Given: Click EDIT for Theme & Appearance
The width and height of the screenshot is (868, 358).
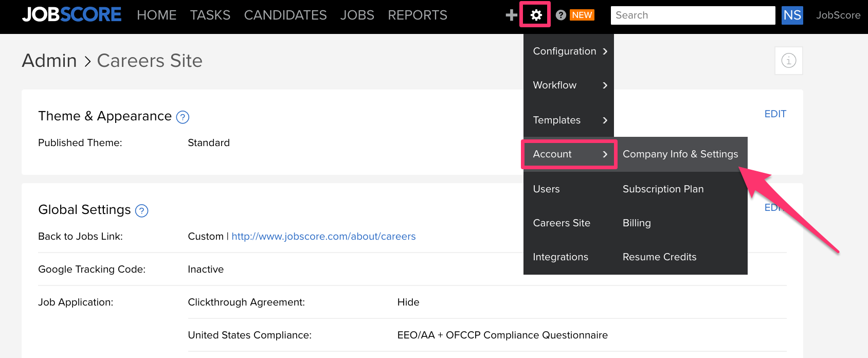Looking at the screenshot, I should tap(775, 114).
